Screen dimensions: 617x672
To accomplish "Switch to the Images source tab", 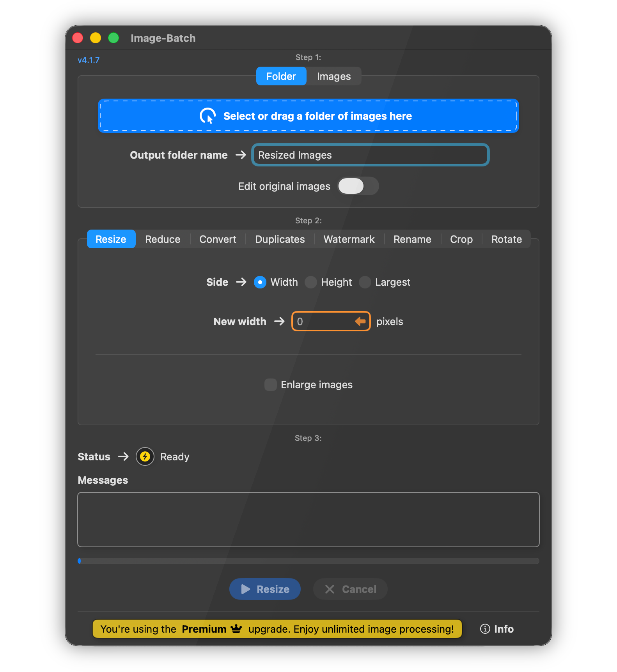I will pos(334,76).
